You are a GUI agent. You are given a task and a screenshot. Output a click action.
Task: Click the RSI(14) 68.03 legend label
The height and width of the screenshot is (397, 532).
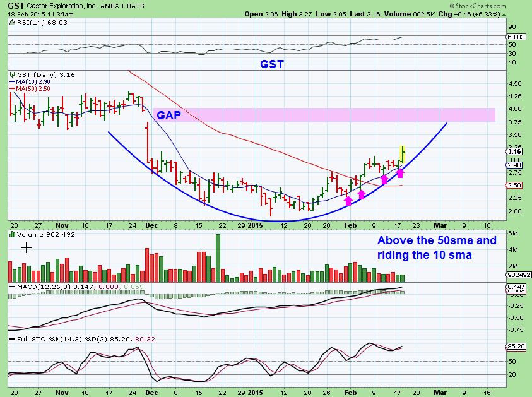42,22
